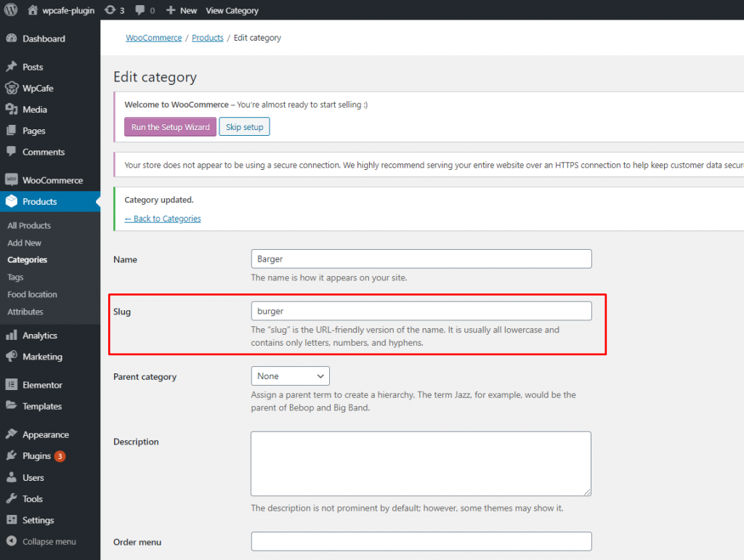This screenshot has height=560, width=744.
Task: Open Products breadcrumb link
Action: (207, 38)
